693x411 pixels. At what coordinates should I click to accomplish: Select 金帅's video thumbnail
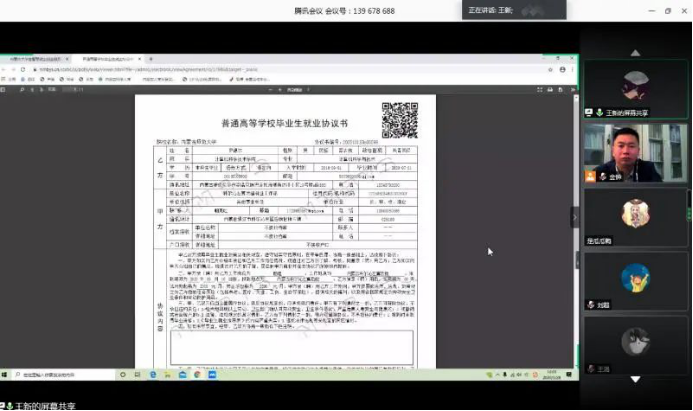[634, 152]
